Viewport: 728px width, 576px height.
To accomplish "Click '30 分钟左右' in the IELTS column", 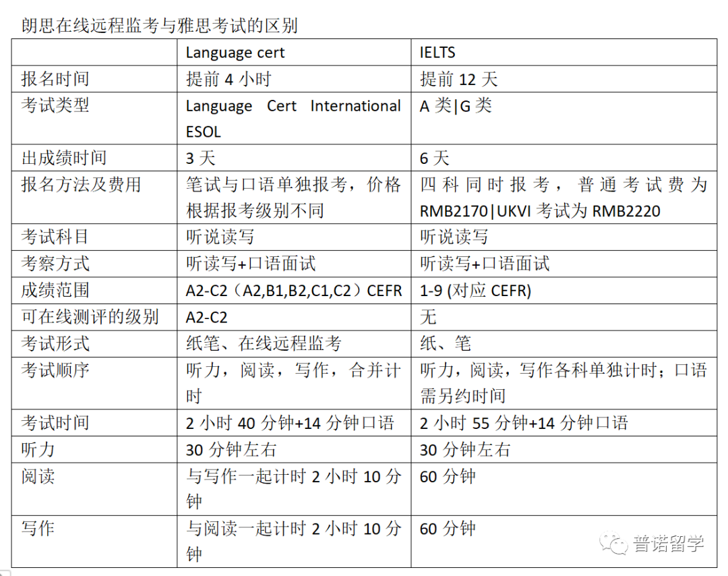I will pos(465,450).
